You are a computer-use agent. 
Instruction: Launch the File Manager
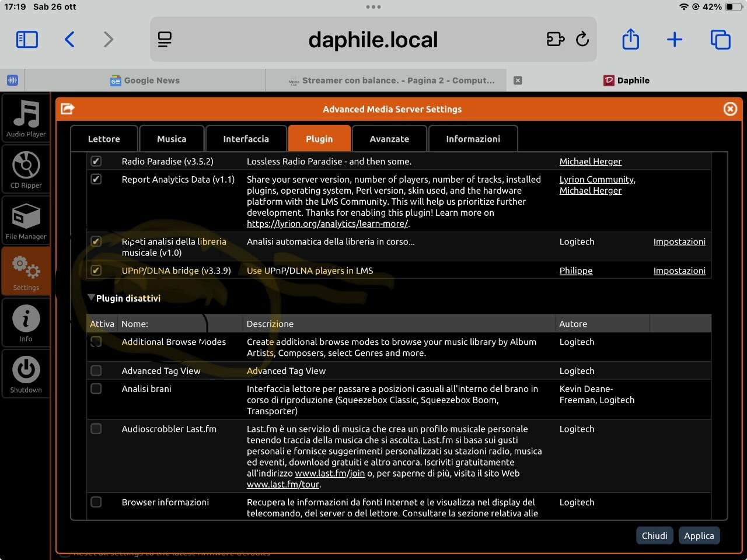pyautogui.click(x=26, y=220)
